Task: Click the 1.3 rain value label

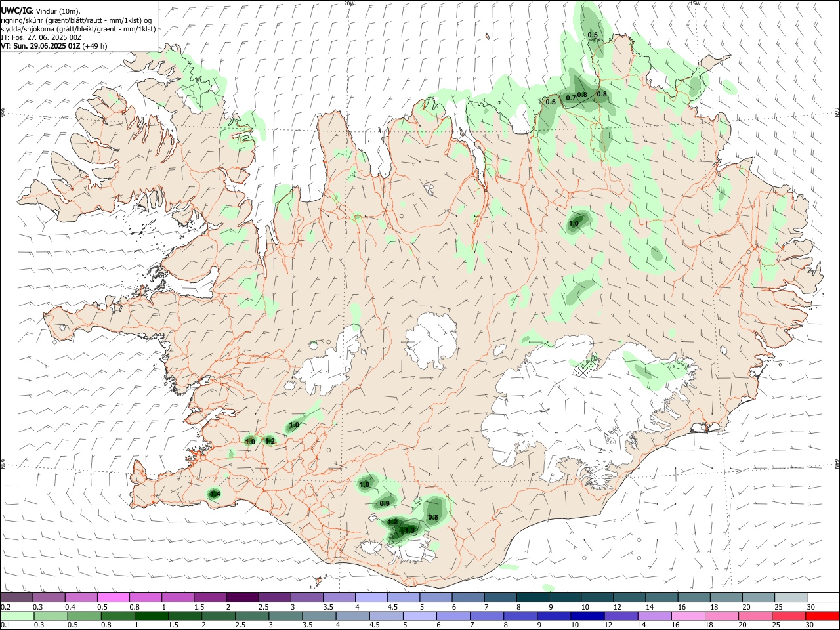Action: 409,530
